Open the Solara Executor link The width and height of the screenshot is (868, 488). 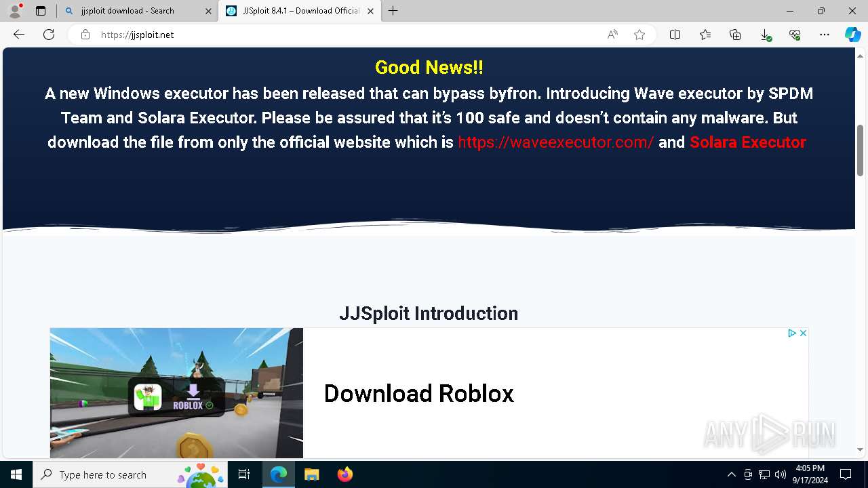click(748, 142)
